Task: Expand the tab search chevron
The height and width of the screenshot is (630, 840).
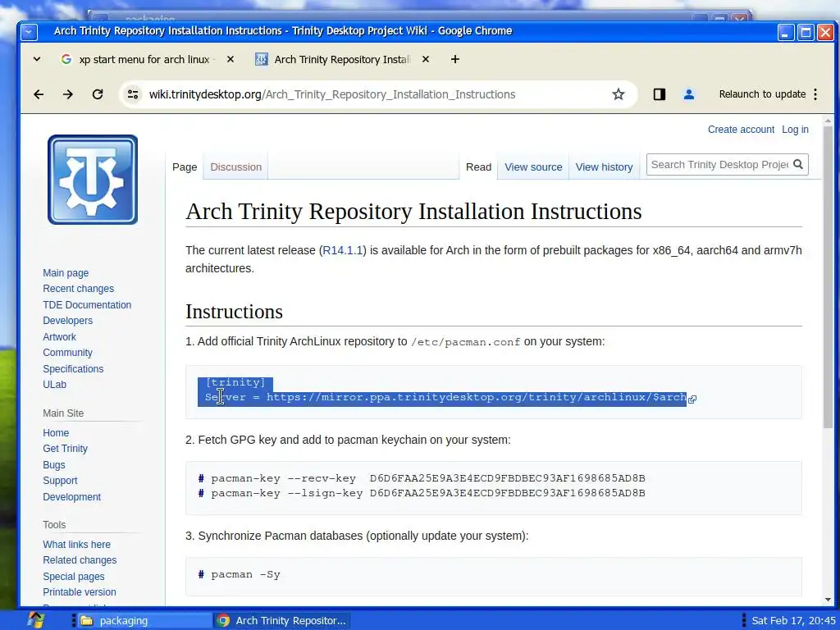Action: pos(37,59)
